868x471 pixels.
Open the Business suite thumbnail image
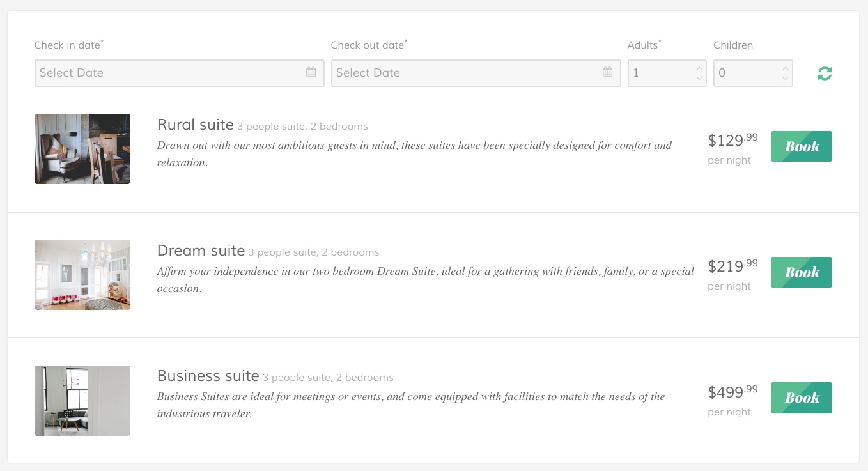coord(82,401)
